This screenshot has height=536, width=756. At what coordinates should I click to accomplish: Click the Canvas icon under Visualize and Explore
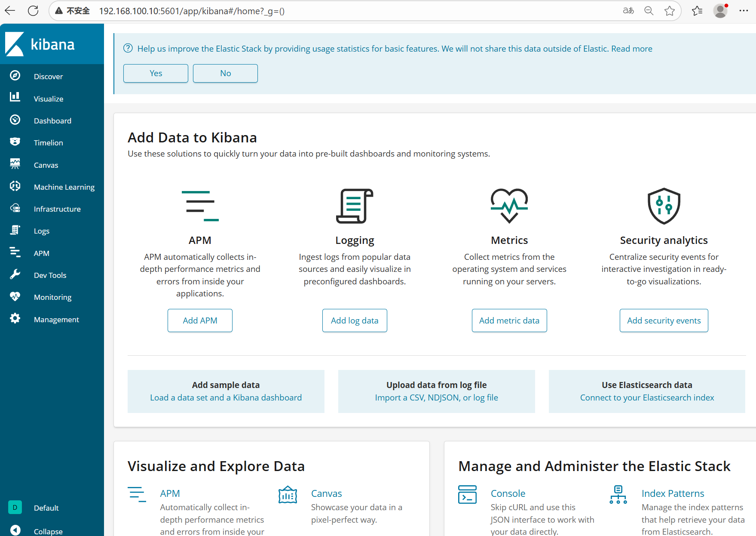pyautogui.click(x=288, y=495)
